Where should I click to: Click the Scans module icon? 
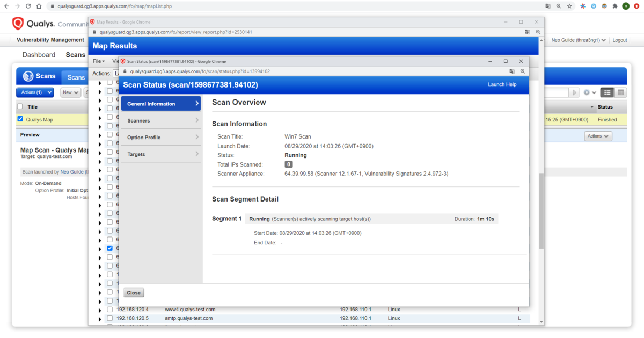[x=28, y=76]
